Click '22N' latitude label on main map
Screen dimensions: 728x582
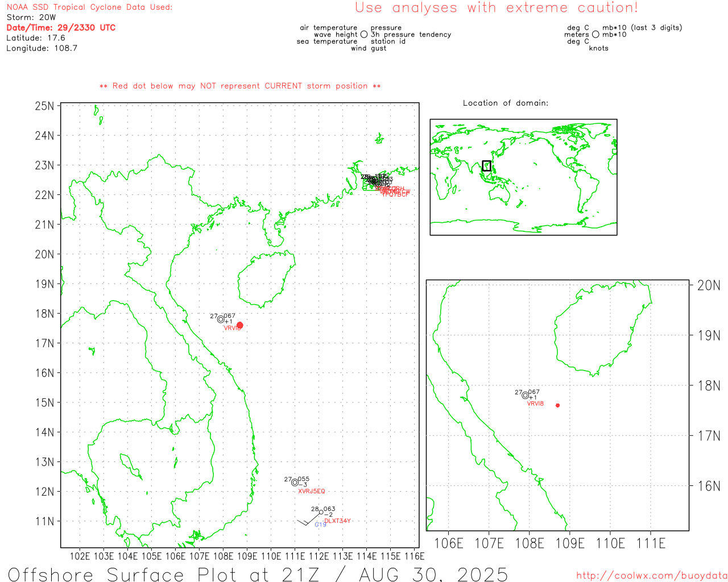click(44, 195)
